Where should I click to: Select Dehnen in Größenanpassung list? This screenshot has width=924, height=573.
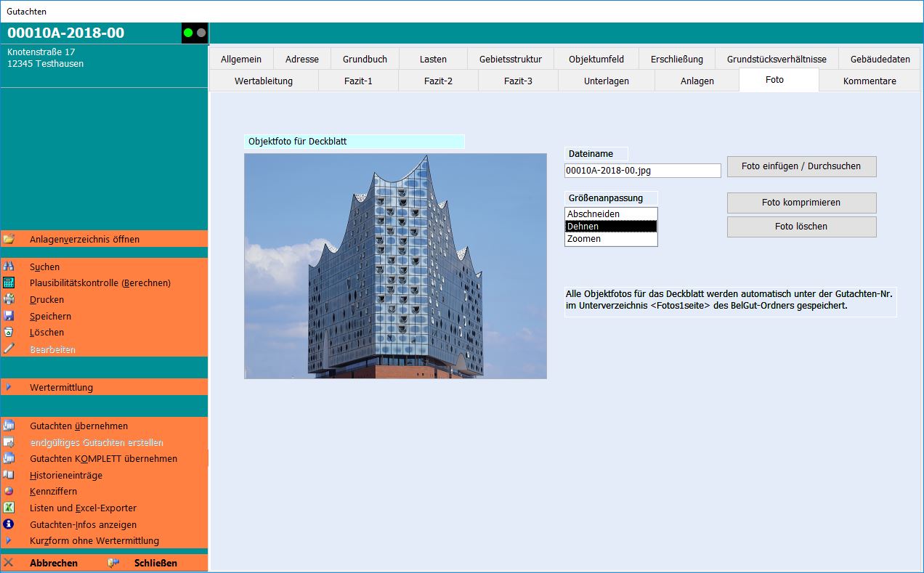point(611,226)
